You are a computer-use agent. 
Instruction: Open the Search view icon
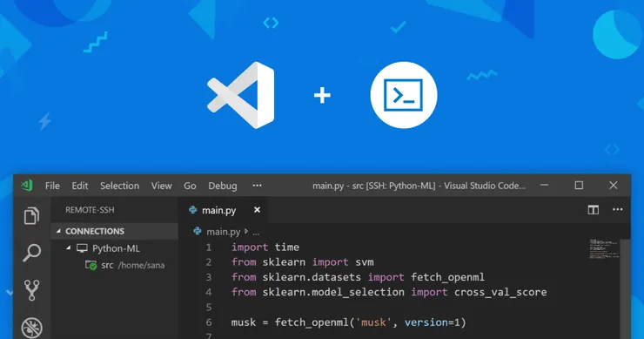pyautogui.click(x=31, y=252)
